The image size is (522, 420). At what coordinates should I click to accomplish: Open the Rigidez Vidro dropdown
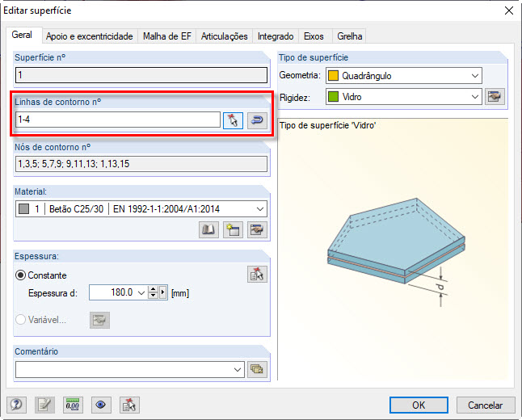click(404, 97)
